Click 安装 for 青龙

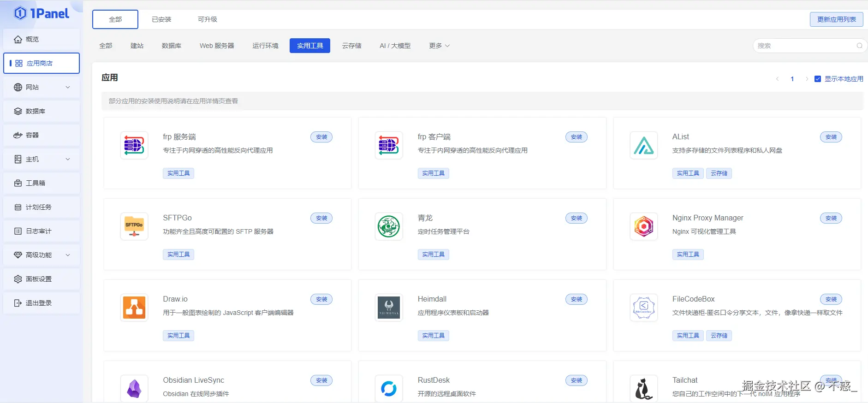pos(577,218)
